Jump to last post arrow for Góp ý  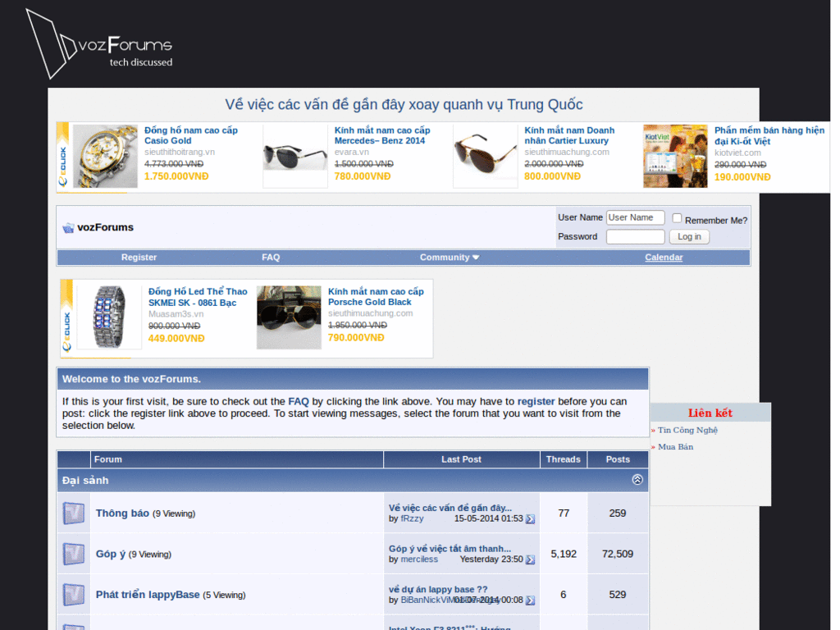pyautogui.click(x=530, y=559)
